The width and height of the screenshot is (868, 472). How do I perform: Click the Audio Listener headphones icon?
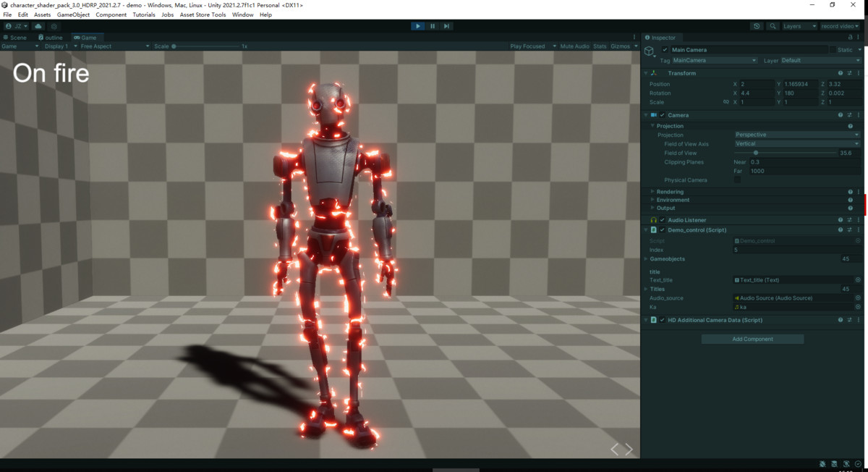click(x=653, y=219)
